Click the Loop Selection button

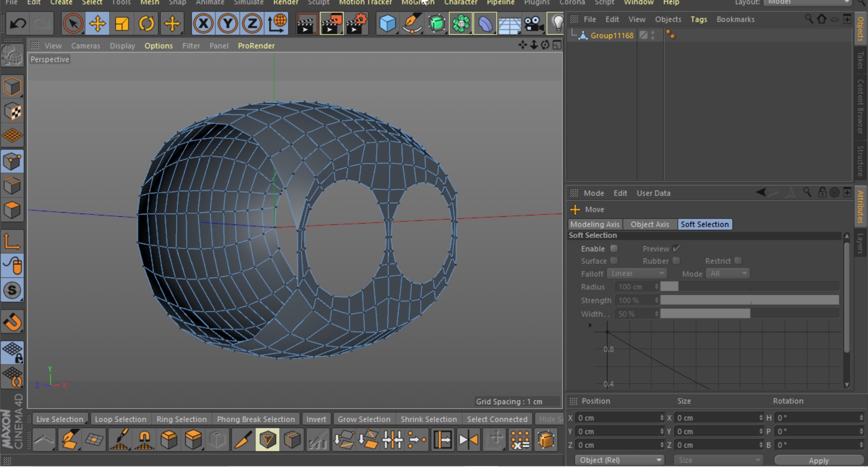(120, 419)
